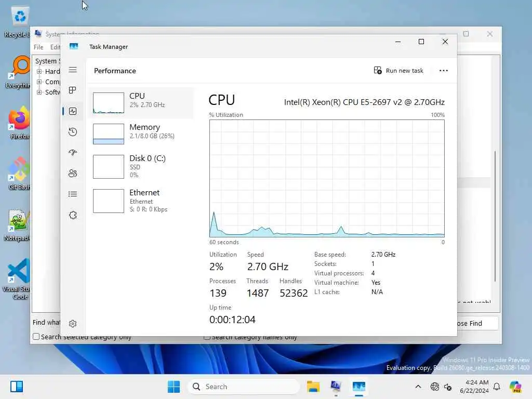The image size is (532, 399).
Task: Select the Memory performance item
Action: [x=141, y=134]
